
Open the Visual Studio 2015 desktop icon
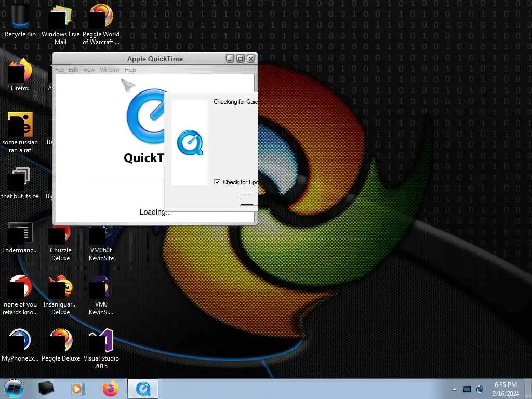click(x=101, y=349)
